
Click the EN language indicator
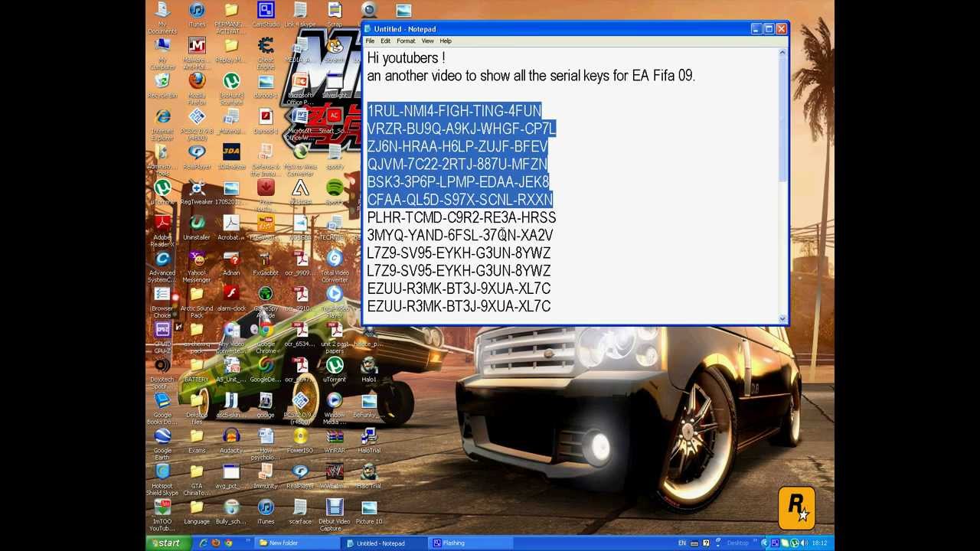click(682, 543)
